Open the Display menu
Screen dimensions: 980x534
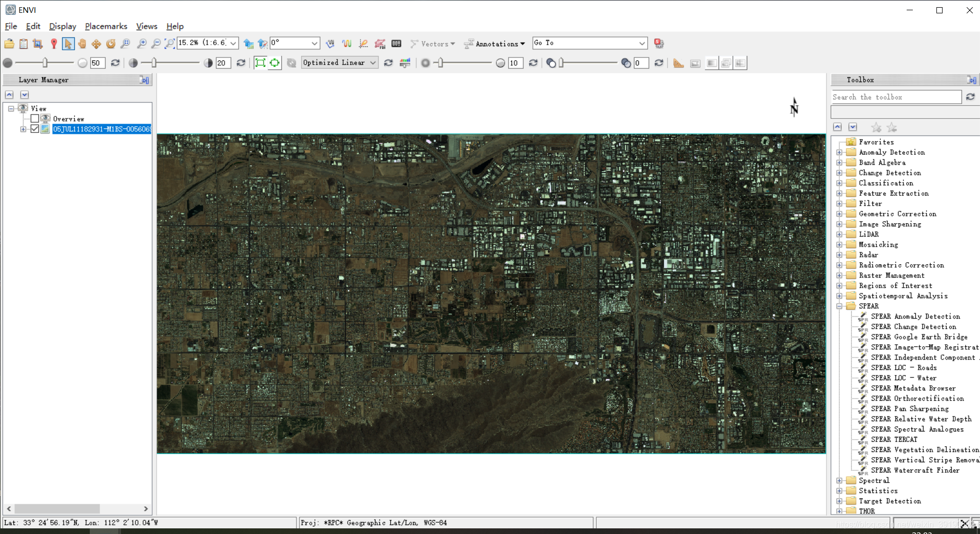point(63,26)
